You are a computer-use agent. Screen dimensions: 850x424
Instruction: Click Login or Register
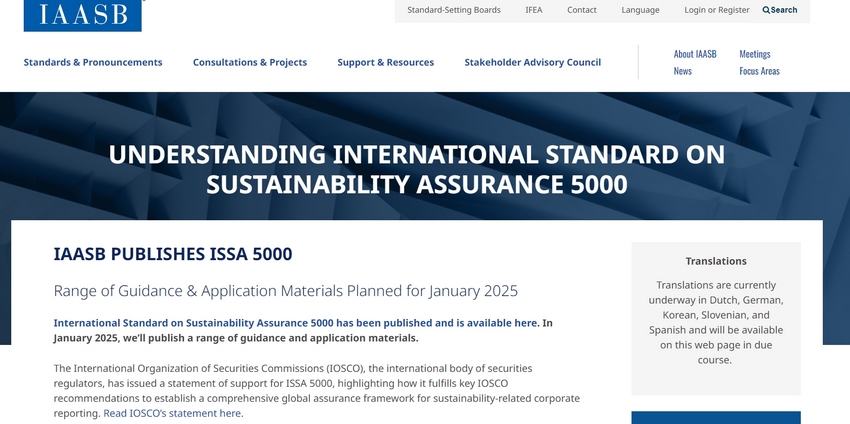tap(716, 10)
